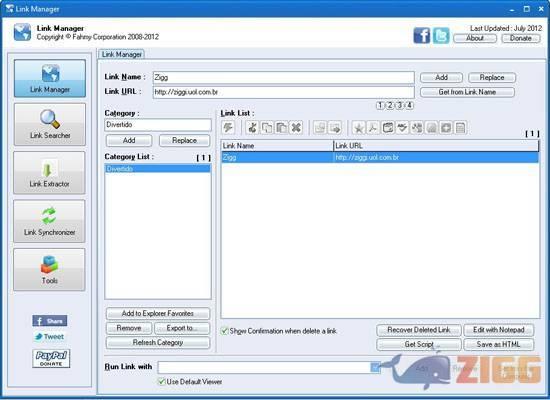Click the lightning run-link toolbar icon
Screen dimensions: 550x400
pos(228,127)
